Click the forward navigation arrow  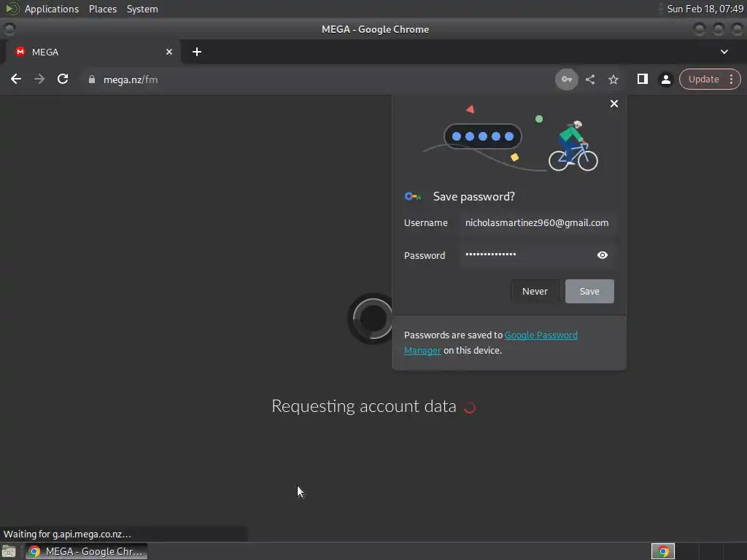39,79
